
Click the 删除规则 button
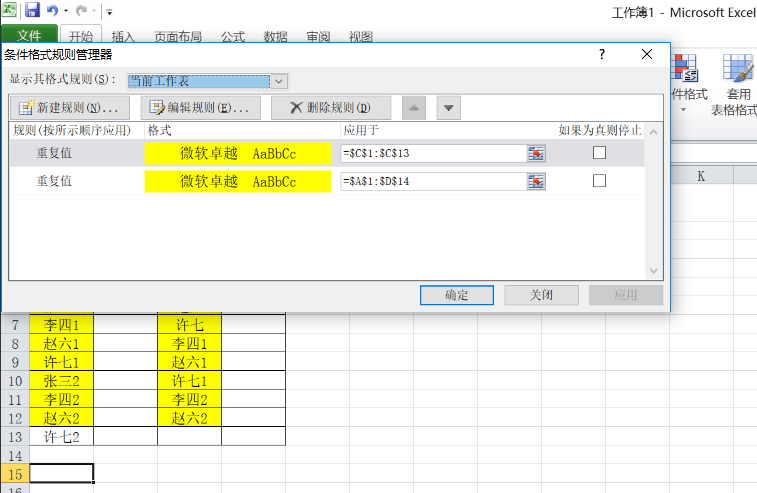tap(331, 108)
